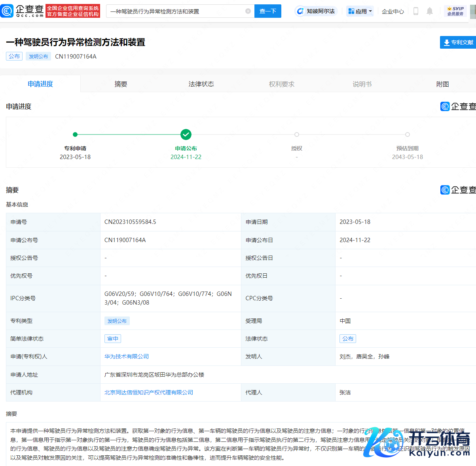Go to 企业中心
The image size is (476, 466).
coord(393,11)
